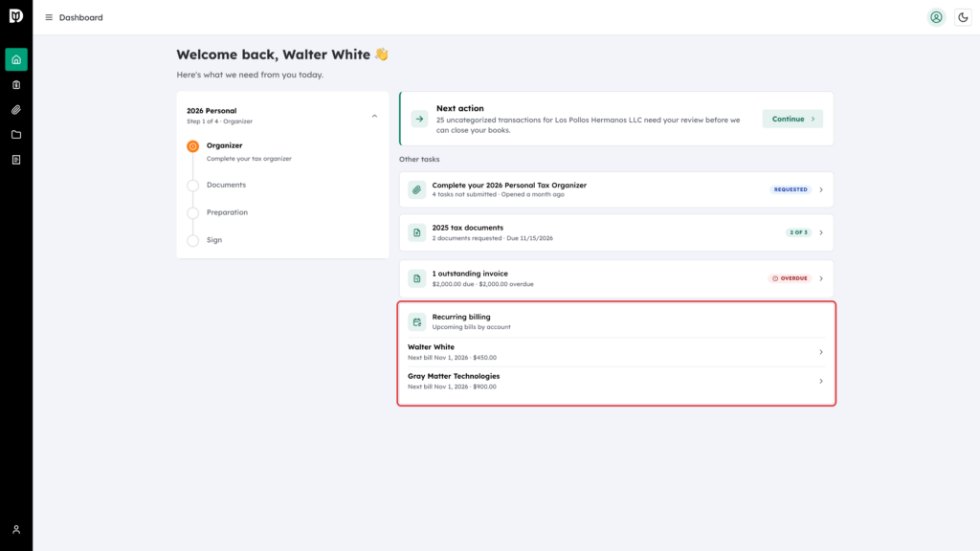Click the Recurring billing calendar icon
The image size is (980, 551).
417,321
